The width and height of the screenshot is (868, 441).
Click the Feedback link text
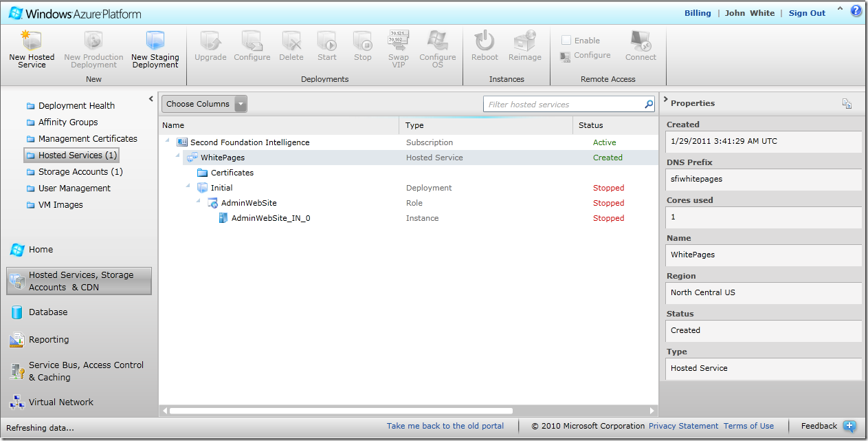pyautogui.click(x=819, y=426)
